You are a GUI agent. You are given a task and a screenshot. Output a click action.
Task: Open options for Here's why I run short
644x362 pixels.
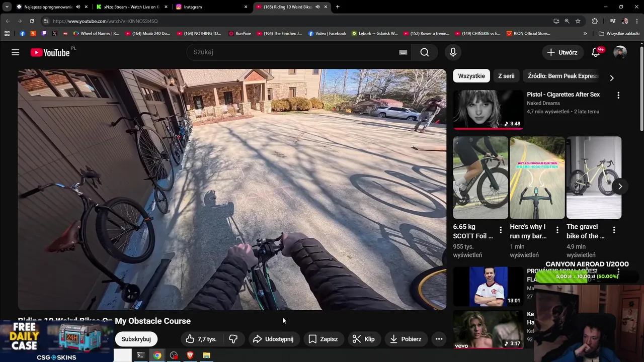pos(557,230)
